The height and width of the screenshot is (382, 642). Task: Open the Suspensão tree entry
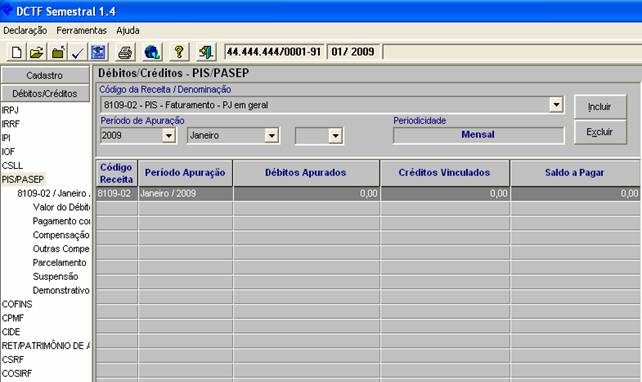[55, 277]
